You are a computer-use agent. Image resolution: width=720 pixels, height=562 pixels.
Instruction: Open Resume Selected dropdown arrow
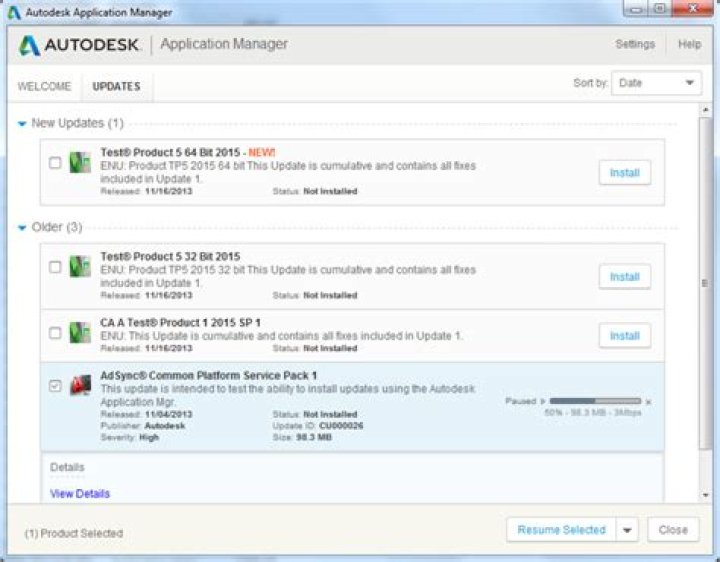pyautogui.click(x=627, y=530)
